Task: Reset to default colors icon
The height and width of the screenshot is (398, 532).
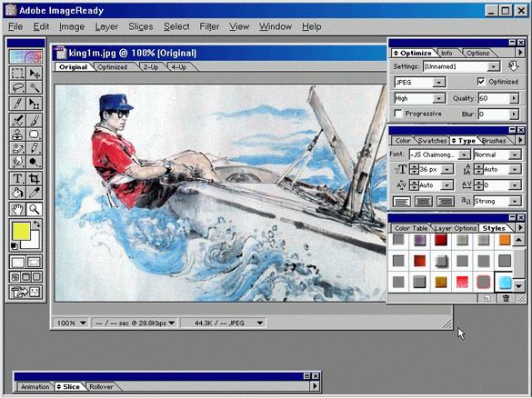Action: tap(14, 247)
